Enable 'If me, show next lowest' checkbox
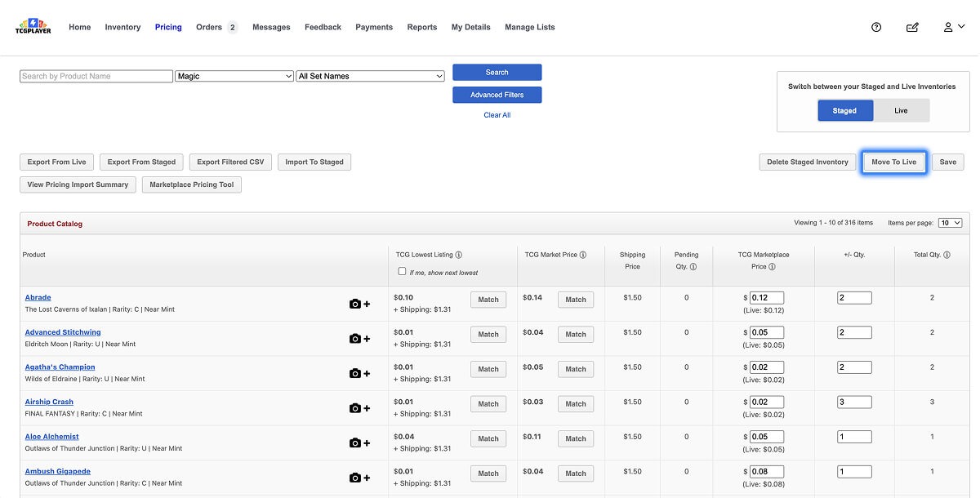 (x=402, y=272)
